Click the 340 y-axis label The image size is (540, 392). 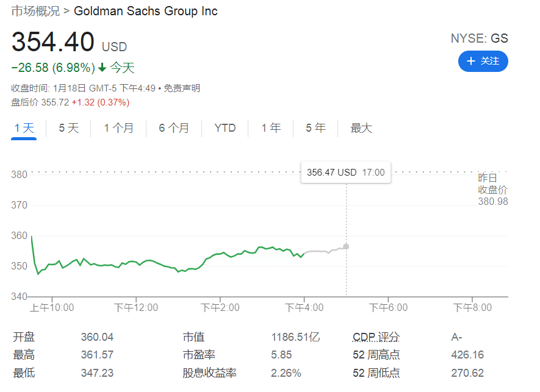click(x=19, y=296)
